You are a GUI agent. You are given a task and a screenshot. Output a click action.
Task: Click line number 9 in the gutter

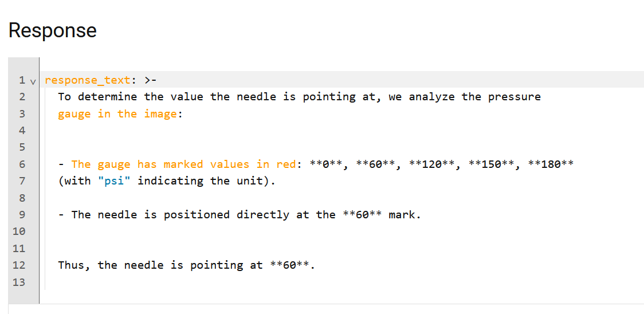(22, 215)
